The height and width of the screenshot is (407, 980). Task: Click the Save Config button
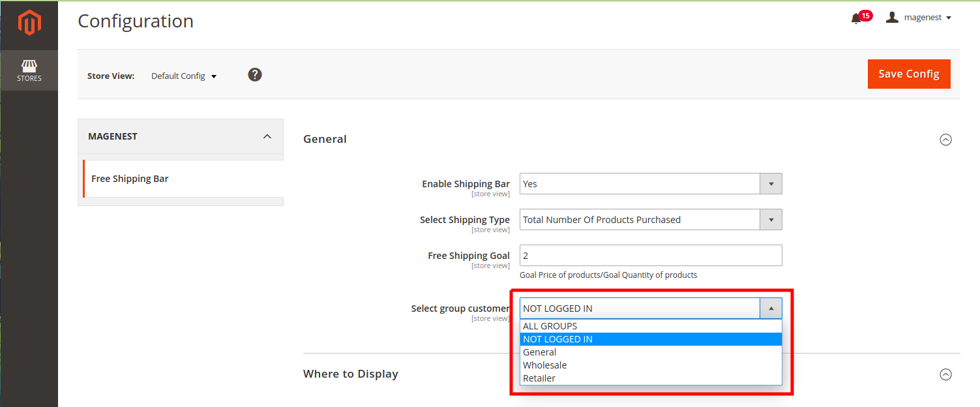point(908,74)
